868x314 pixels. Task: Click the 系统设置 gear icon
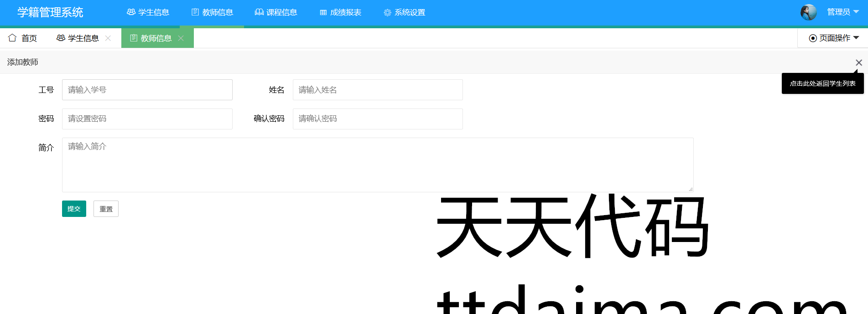pyautogui.click(x=387, y=13)
